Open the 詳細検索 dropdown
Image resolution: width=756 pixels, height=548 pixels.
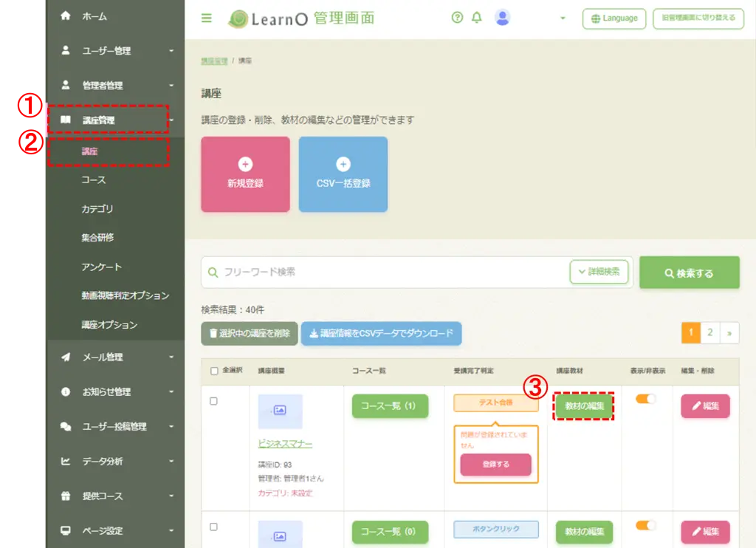pyautogui.click(x=599, y=272)
